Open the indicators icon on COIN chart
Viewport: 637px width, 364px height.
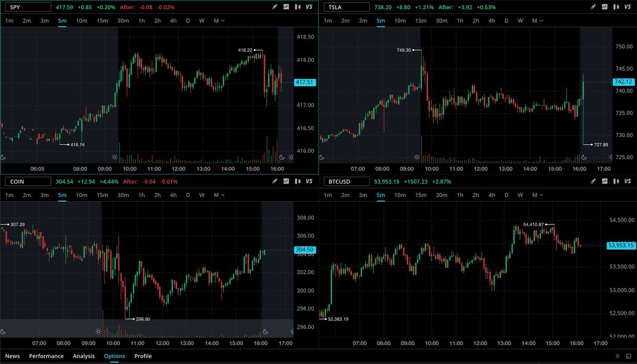point(286,181)
